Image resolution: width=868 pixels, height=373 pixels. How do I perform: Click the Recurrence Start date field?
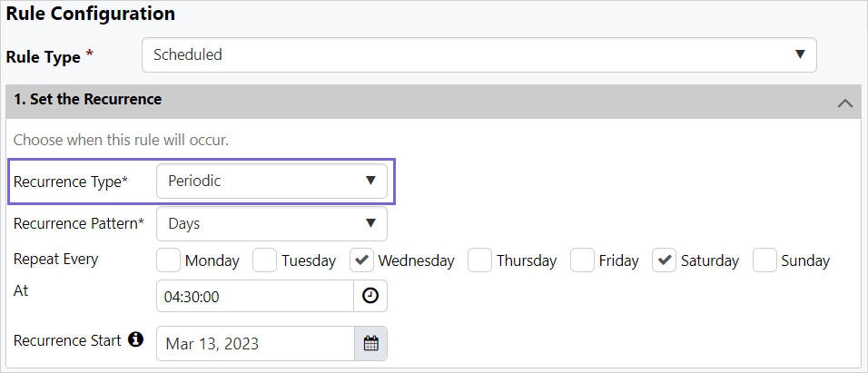click(x=254, y=343)
